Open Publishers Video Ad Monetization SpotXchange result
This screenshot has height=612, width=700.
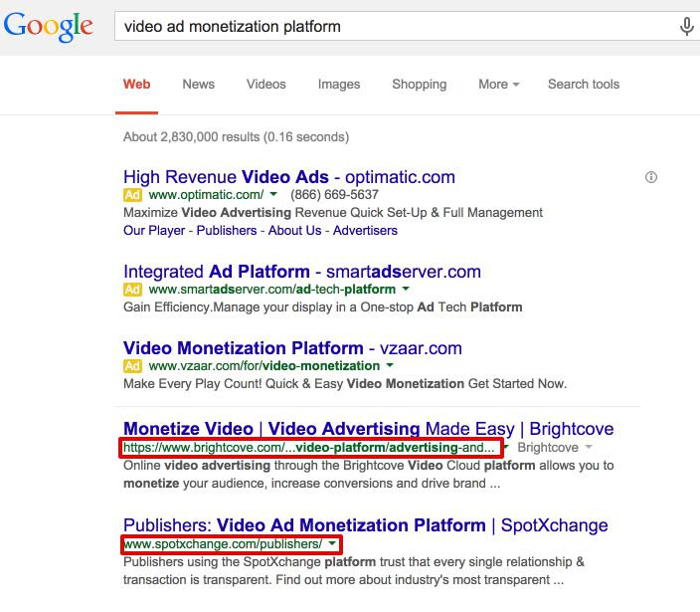(366, 525)
